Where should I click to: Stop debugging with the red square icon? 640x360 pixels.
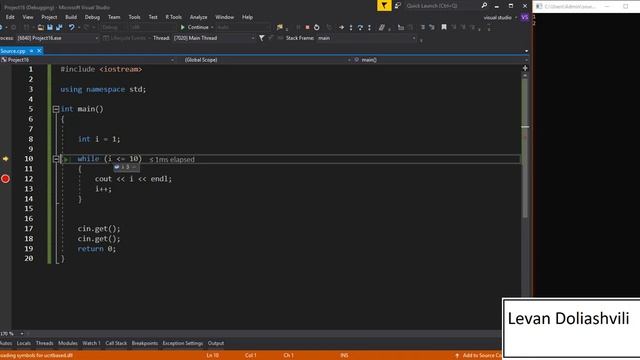coord(307,27)
